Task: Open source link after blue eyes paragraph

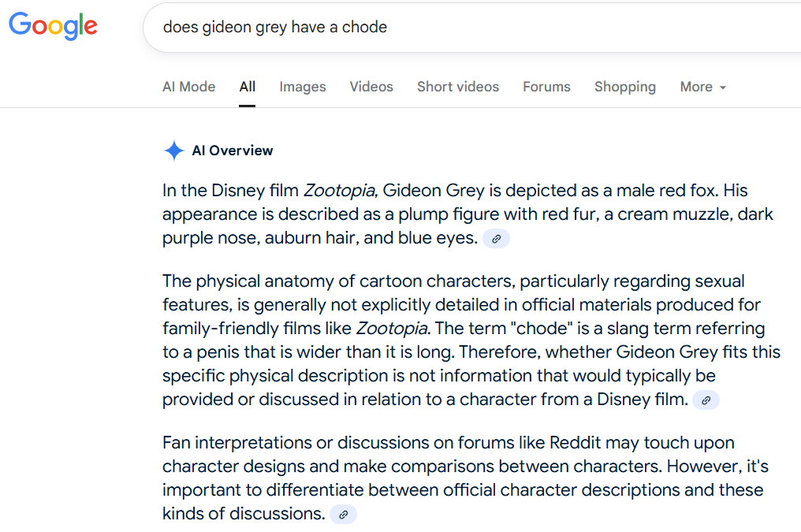Action: click(496, 239)
